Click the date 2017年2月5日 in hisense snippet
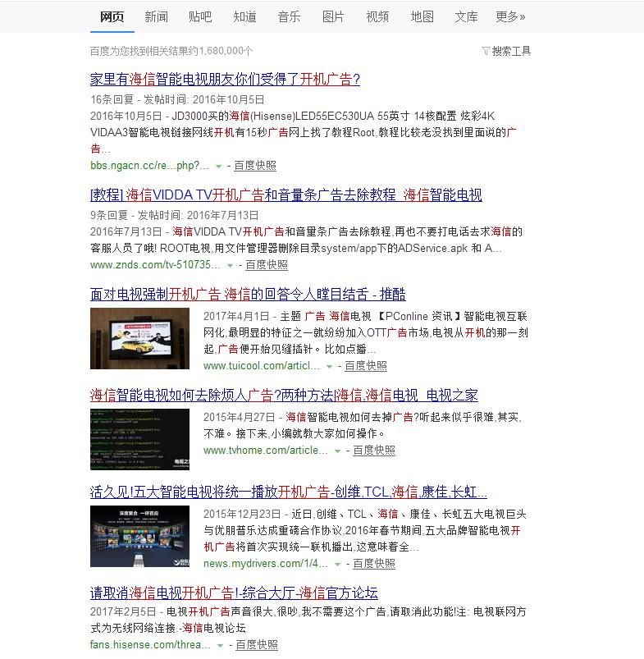644x659 pixels. 123,611
